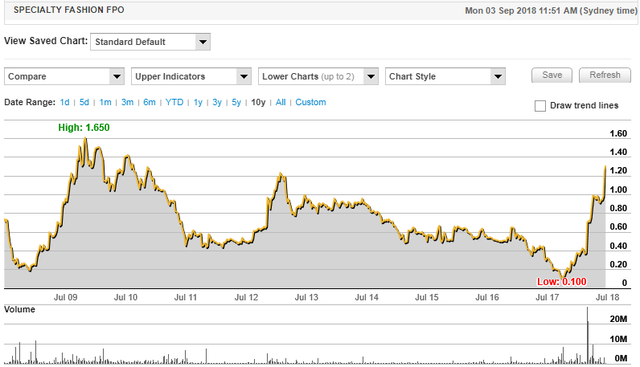The image size is (640, 367).
Task: Choose the Custom date range
Action: tap(311, 102)
